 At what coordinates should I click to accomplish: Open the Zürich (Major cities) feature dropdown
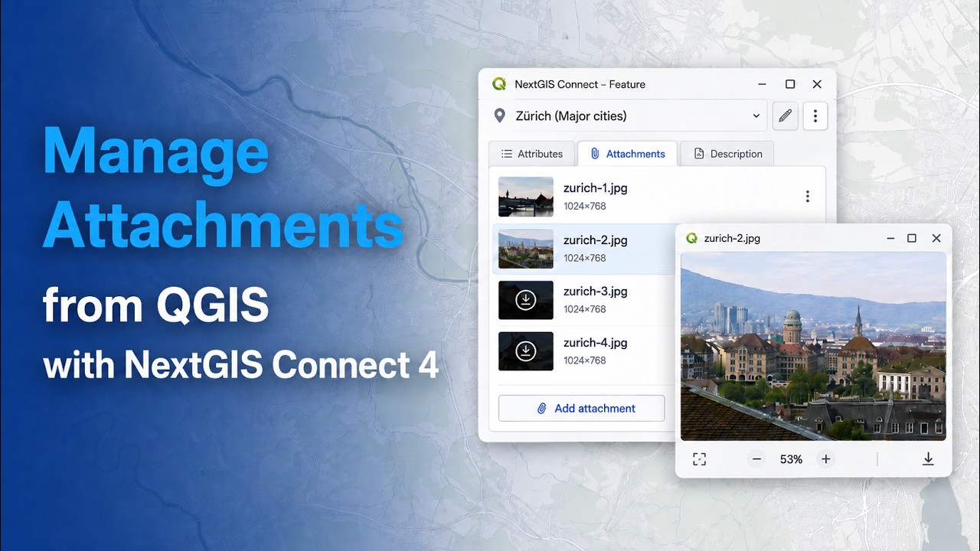click(639, 116)
